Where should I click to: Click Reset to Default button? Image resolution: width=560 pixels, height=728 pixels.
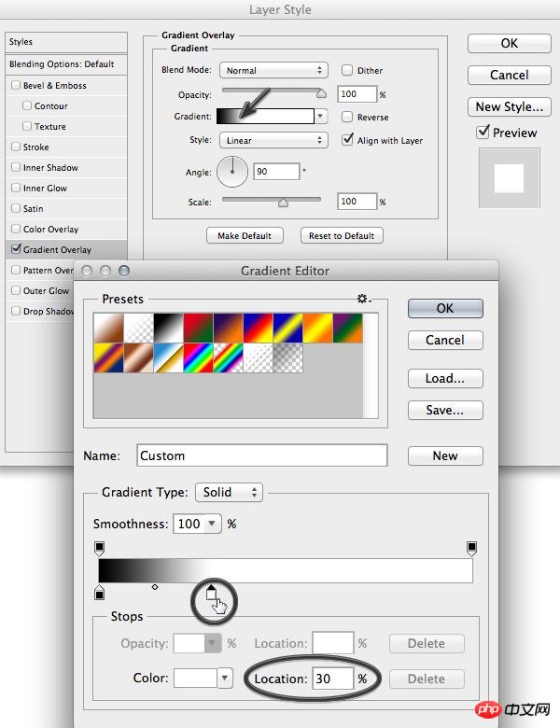[x=342, y=235]
